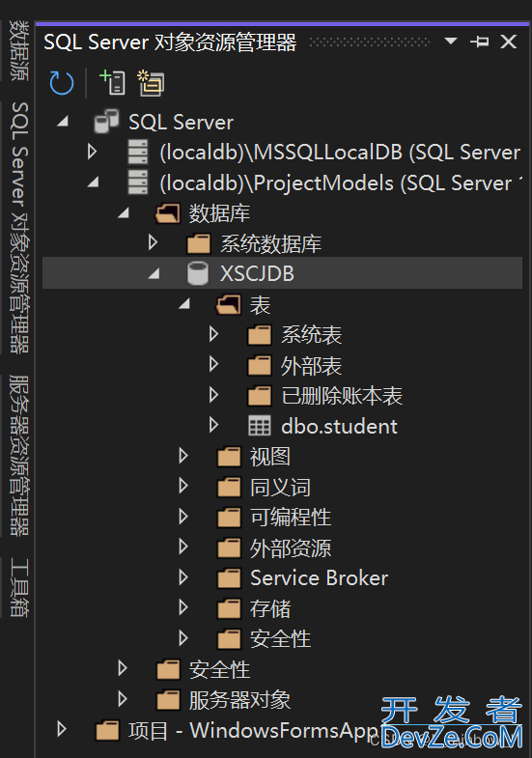This screenshot has width=532, height=758.
Task: Collapse the 数据库 folder
Action: [124, 212]
